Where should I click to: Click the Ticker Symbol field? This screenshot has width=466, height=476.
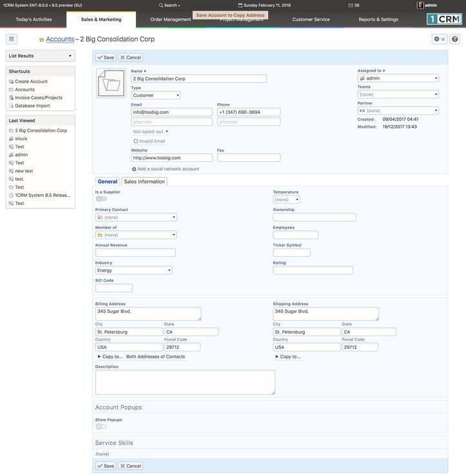coord(291,253)
